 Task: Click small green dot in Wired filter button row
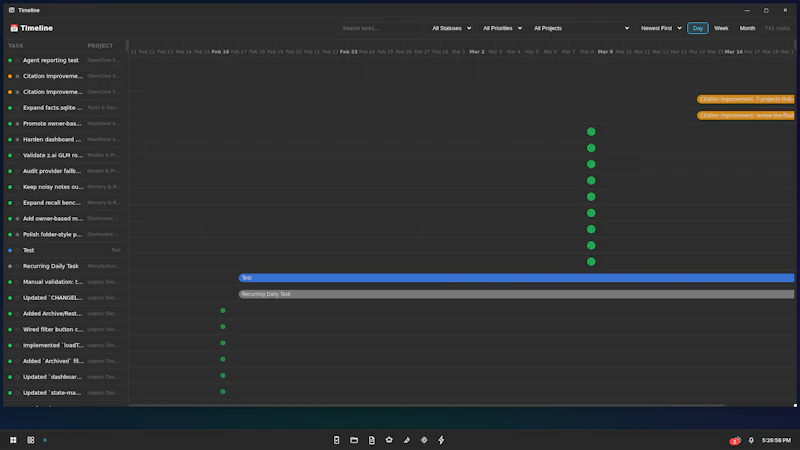point(223,327)
